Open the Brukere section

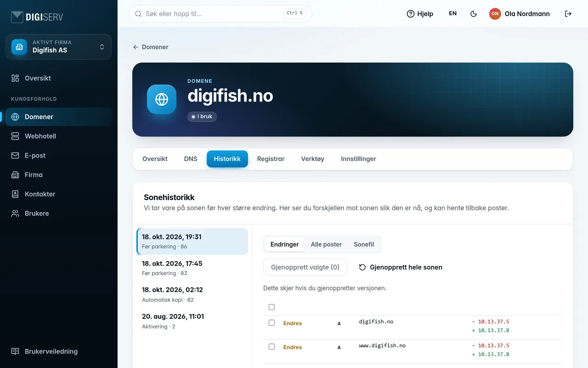tap(58, 213)
